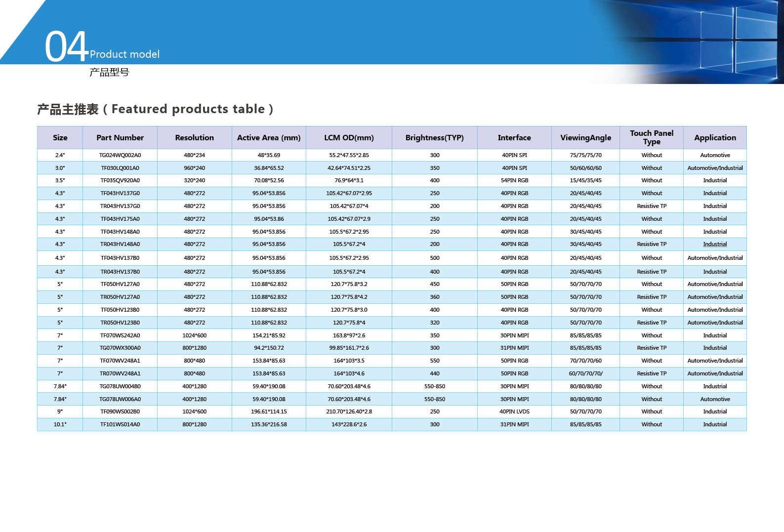Click the Part Number column header
The width and height of the screenshot is (784, 532).
(120, 138)
